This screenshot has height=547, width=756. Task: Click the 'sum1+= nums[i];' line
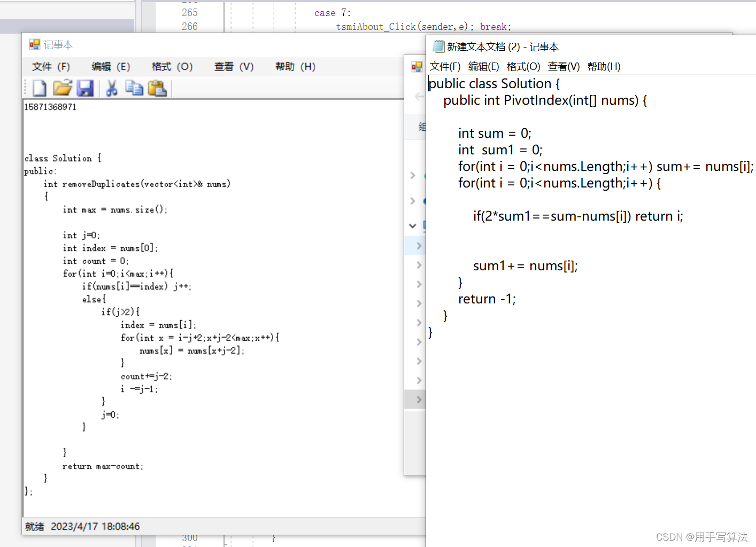pos(526,266)
